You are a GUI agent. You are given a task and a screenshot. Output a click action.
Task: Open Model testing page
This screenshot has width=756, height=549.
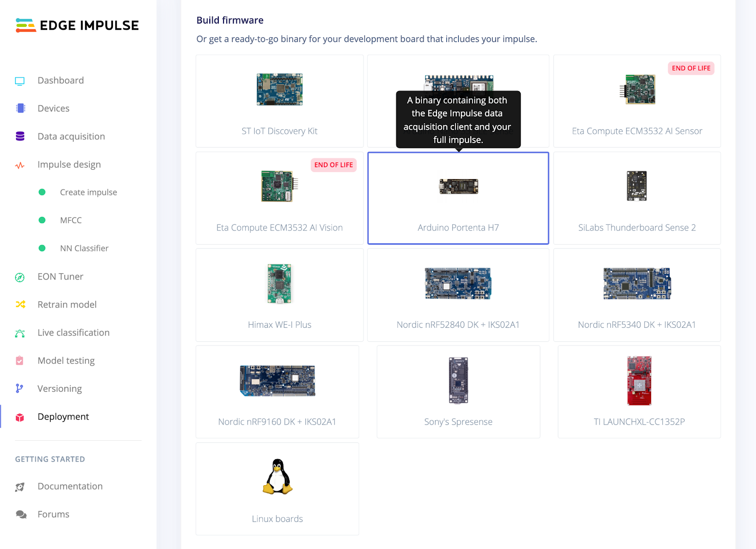(66, 360)
